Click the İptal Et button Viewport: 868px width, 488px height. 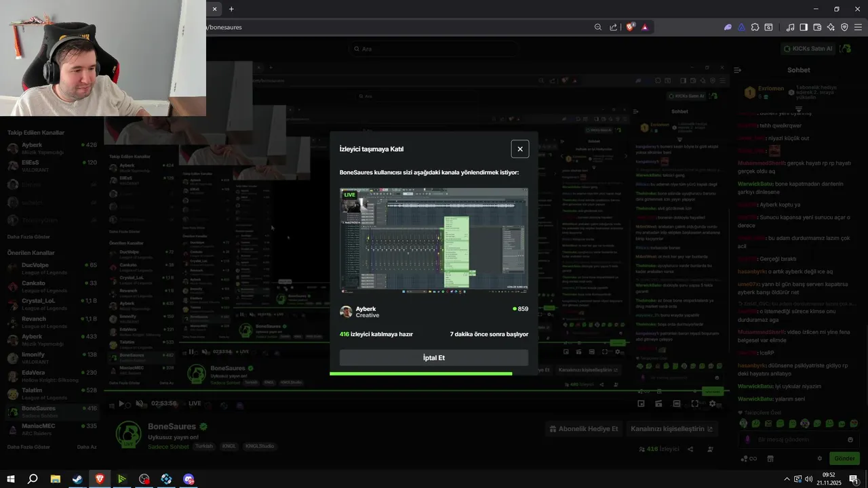point(434,358)
